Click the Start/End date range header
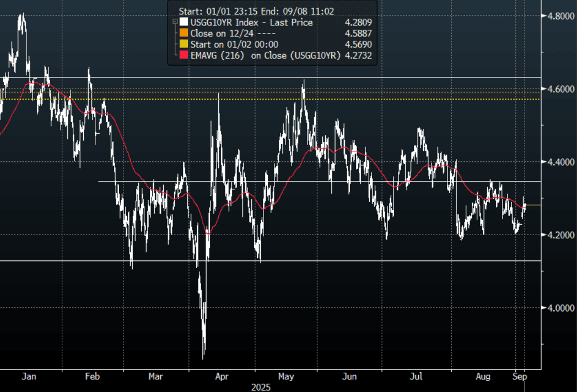Screen dimensions: 577x392 [255, 10]
